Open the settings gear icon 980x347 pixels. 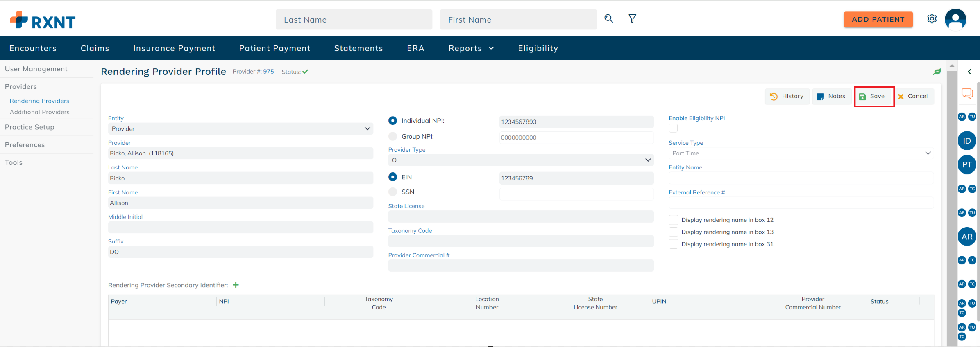(x=932, y=19)
